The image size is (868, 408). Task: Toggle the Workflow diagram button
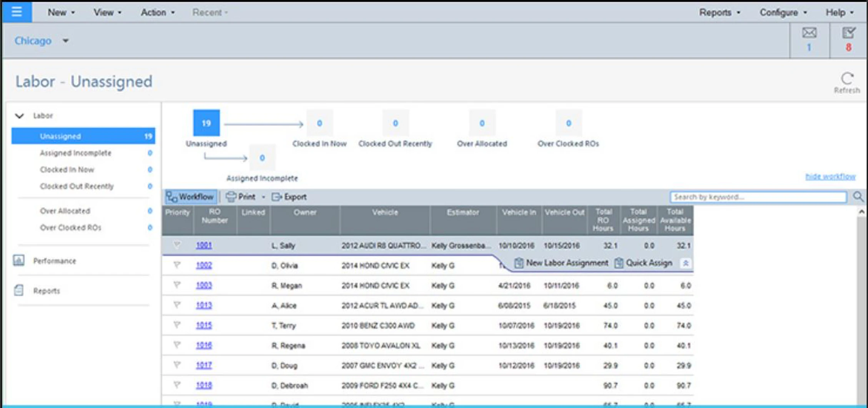tap(190, 196)
